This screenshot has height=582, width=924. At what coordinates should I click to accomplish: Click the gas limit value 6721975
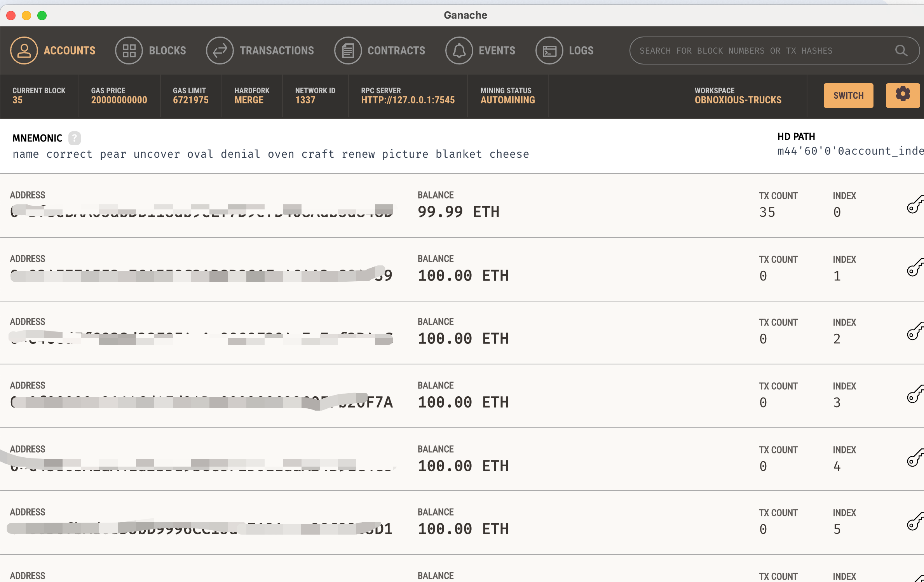190,100
